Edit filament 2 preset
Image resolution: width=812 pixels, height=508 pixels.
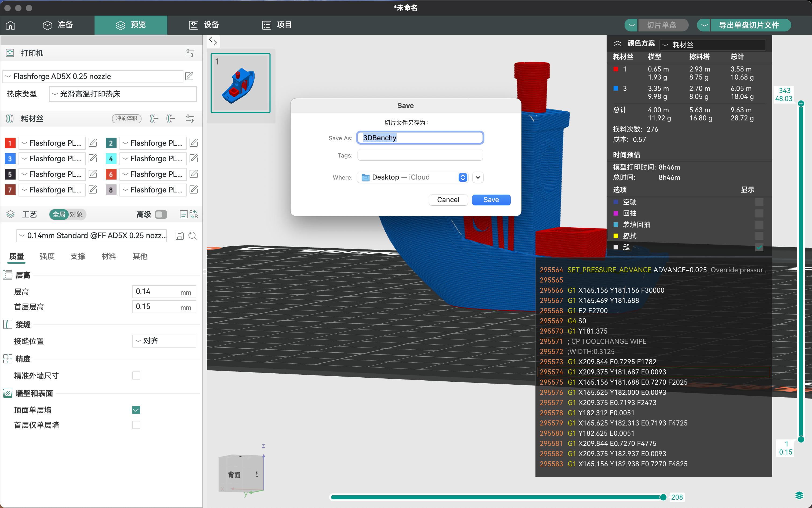coord(194,143)
